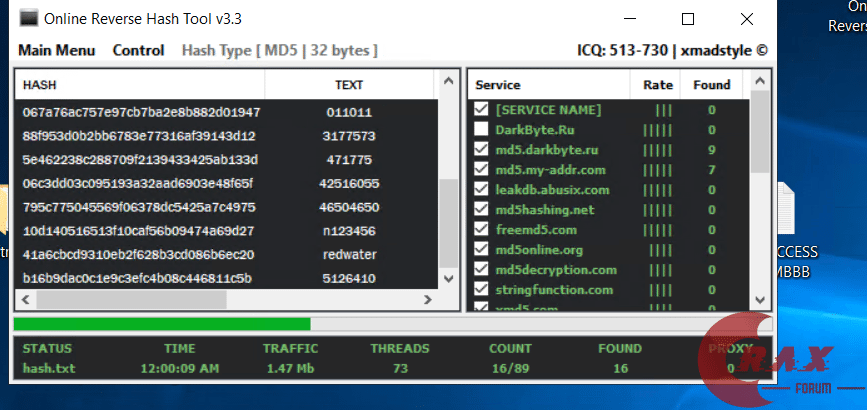Enable the DarkByte.Ru service checkbox
Viewport: 867px width, 410px height.
coord(482,129)
